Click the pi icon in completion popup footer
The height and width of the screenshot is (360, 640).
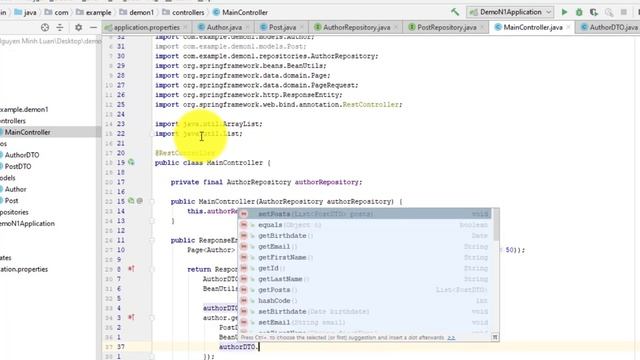pyautogui.click(x=495, y=337)
